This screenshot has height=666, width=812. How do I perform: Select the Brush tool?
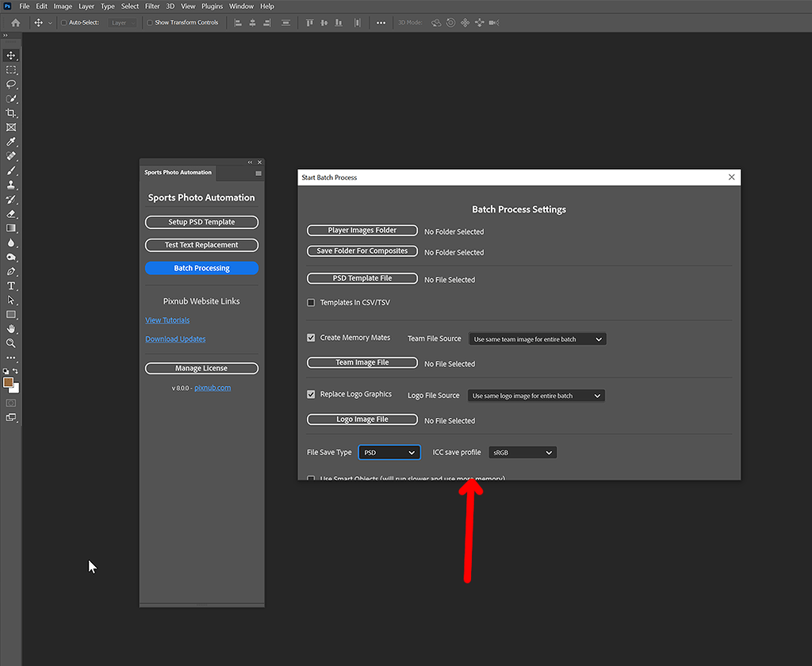click(10, 170)
